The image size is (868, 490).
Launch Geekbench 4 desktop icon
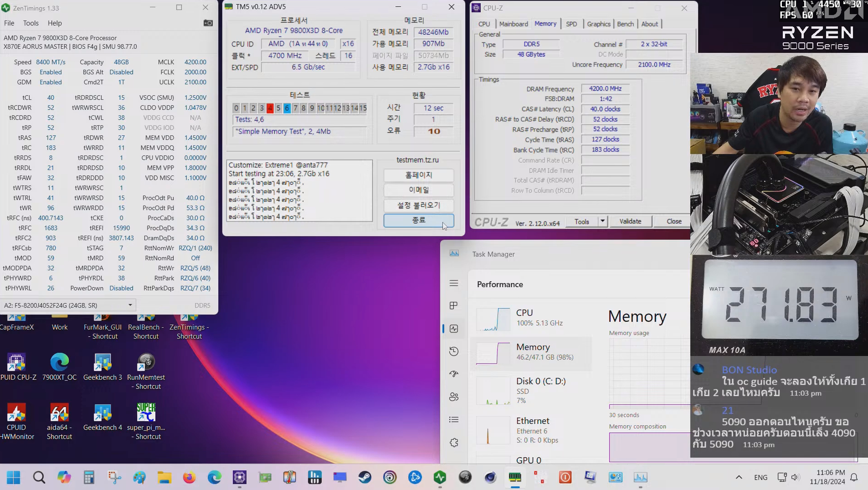(103, 417)
